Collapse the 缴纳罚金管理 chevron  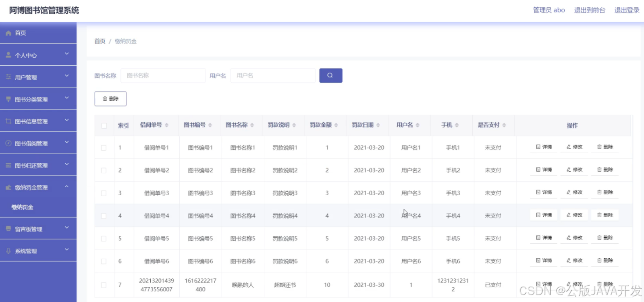tap(67, 186)
